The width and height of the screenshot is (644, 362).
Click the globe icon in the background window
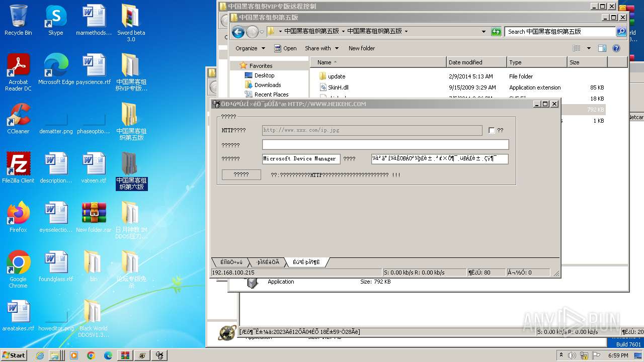tap(227, 332)
